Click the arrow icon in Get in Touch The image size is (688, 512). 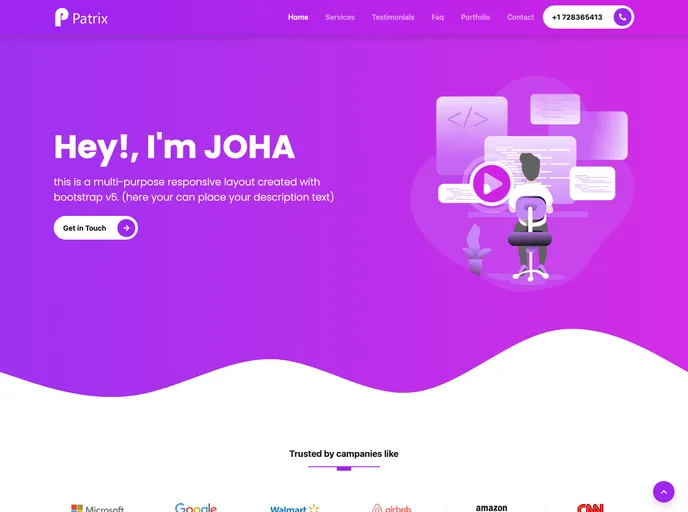(126, 228)
